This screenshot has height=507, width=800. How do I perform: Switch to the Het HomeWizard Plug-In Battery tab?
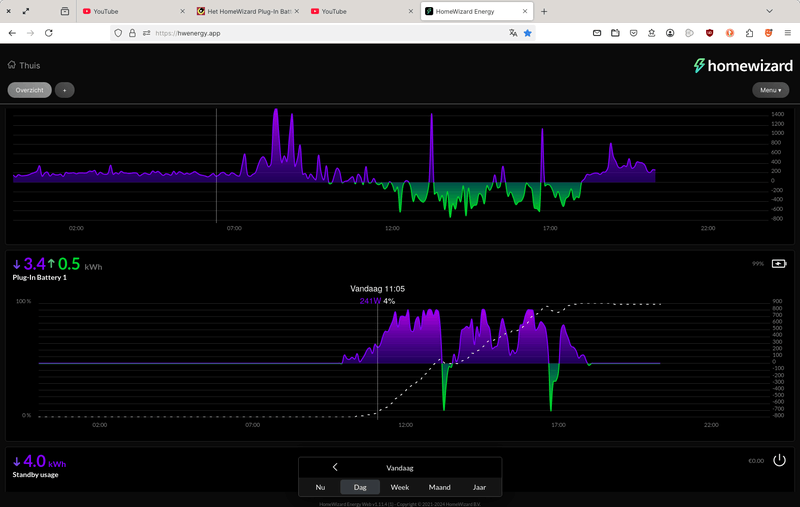tap(248, 11)
